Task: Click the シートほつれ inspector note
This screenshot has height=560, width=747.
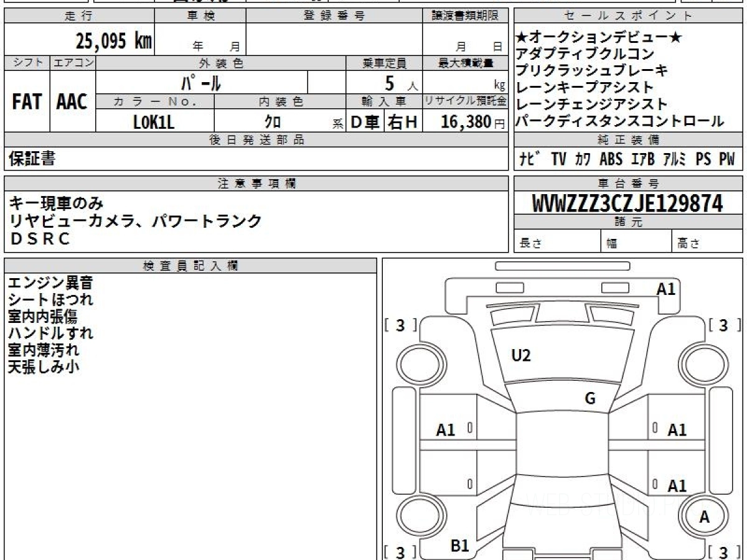Action: point(50,300)
